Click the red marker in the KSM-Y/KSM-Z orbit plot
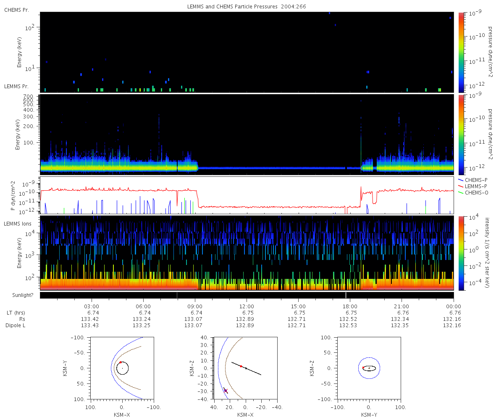The width and height of the screenshot is (504, 420). click(363, 367)
